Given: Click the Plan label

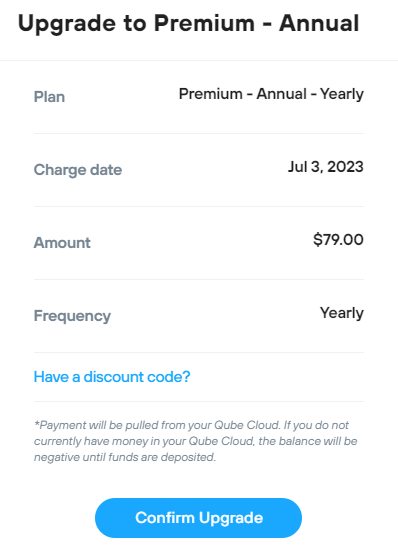Looking at the screenshot, I should click(x=49, y=97).
